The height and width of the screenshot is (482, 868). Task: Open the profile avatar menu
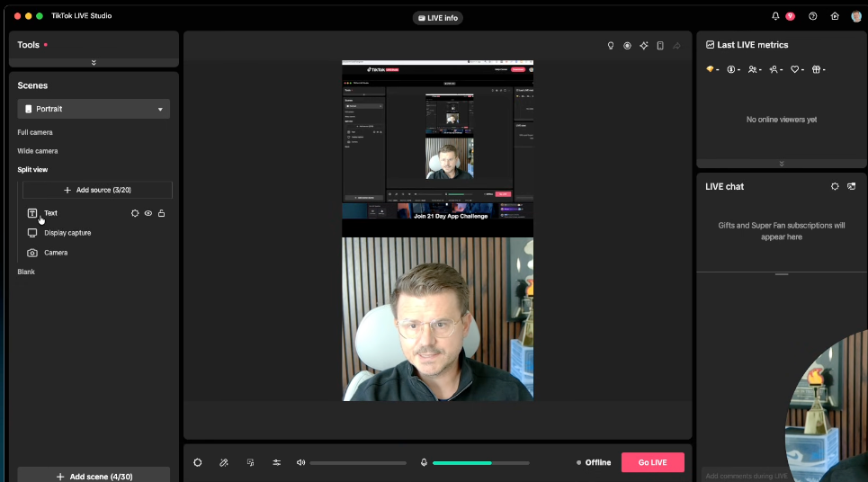855,16
